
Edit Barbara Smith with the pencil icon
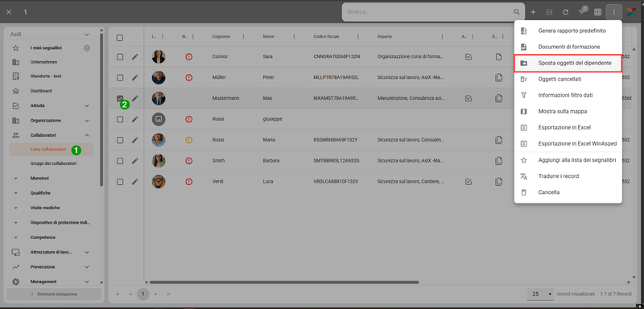(134, 160)
